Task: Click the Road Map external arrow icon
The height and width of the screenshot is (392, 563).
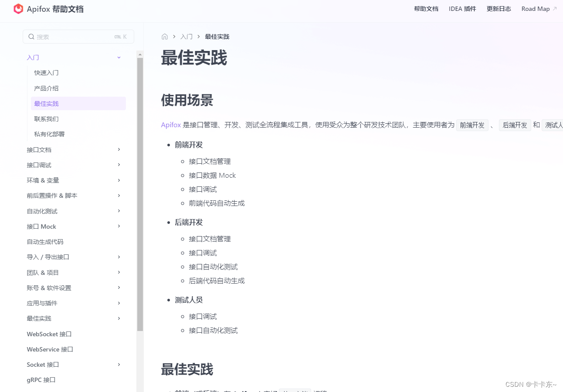Action: pyautogui.click(x=555, y=9)
